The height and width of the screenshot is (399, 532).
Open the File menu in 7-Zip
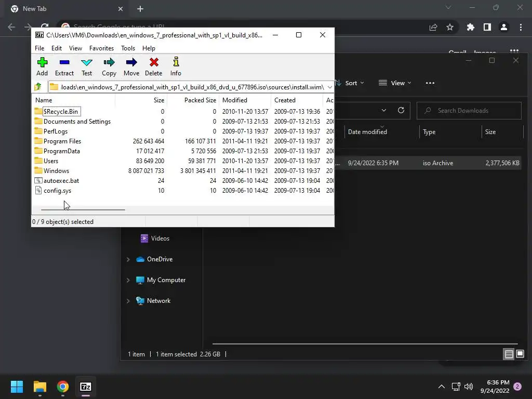click(x=39, y=48)
